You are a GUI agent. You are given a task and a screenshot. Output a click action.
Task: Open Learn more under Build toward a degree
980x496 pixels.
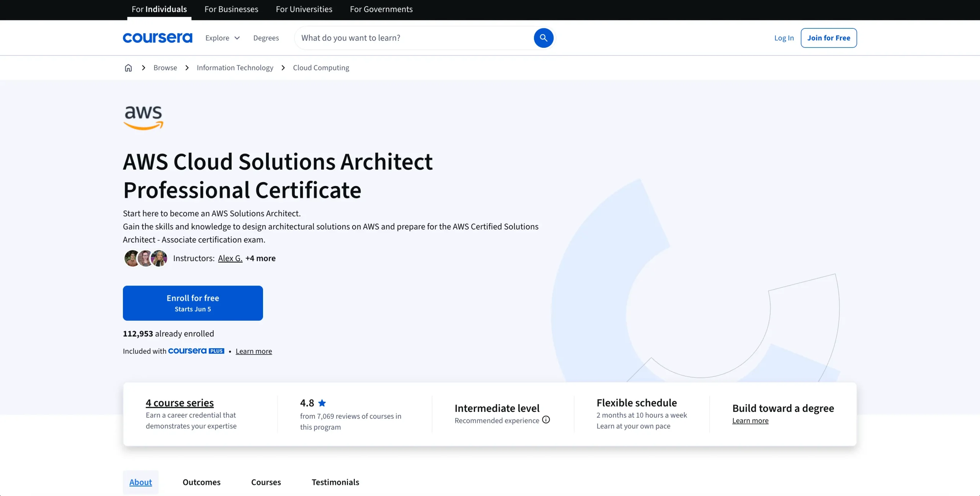coord(750,421)
